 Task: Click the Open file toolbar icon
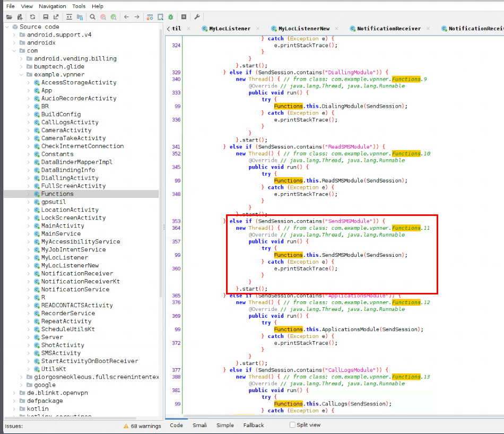click(x=10, y=17)
